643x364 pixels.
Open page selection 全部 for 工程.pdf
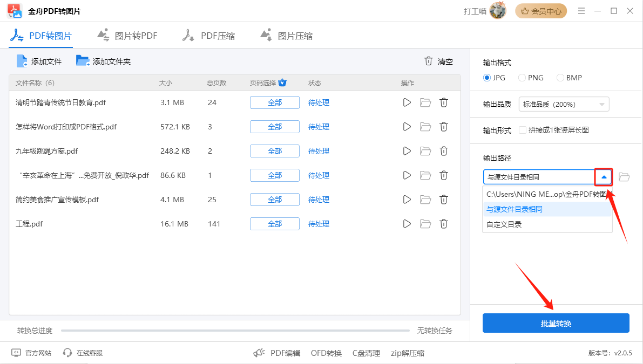pos(275,224)
